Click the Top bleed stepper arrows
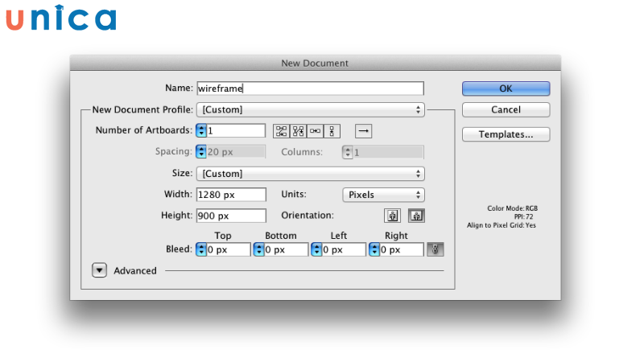This screenshot has height=362, width=644. [x=201, y=250]
